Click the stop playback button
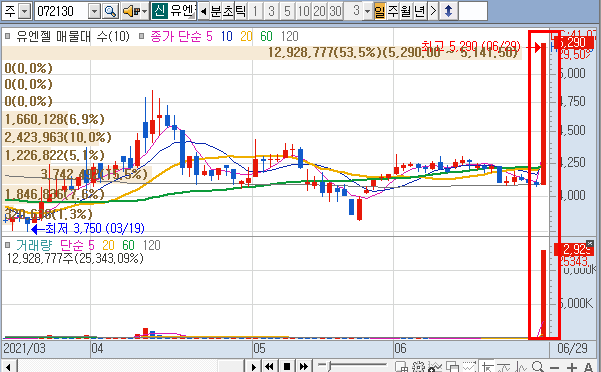 coord(287,367)
